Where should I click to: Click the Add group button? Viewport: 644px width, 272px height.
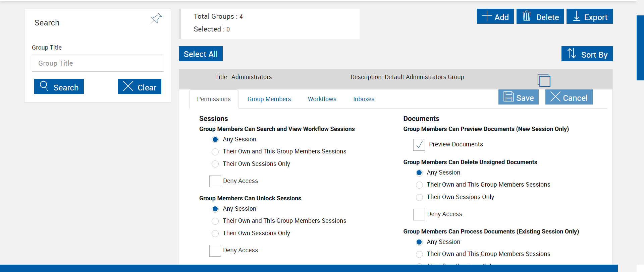(495, 16)
